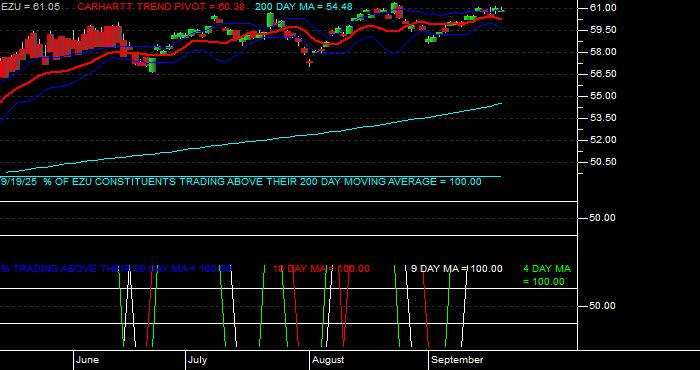Click the 53.50 price axis value
The image size is (700, 370).
coord(603,118)
